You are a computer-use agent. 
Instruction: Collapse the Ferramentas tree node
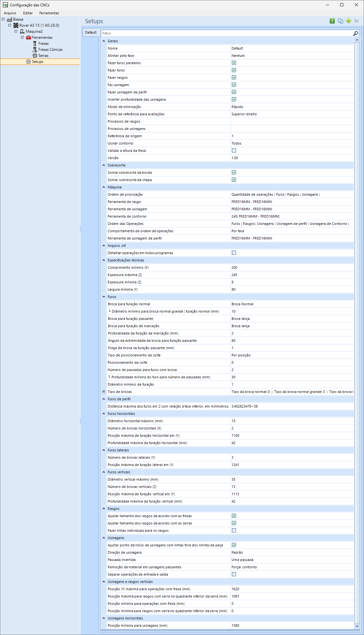coord(22,37)
